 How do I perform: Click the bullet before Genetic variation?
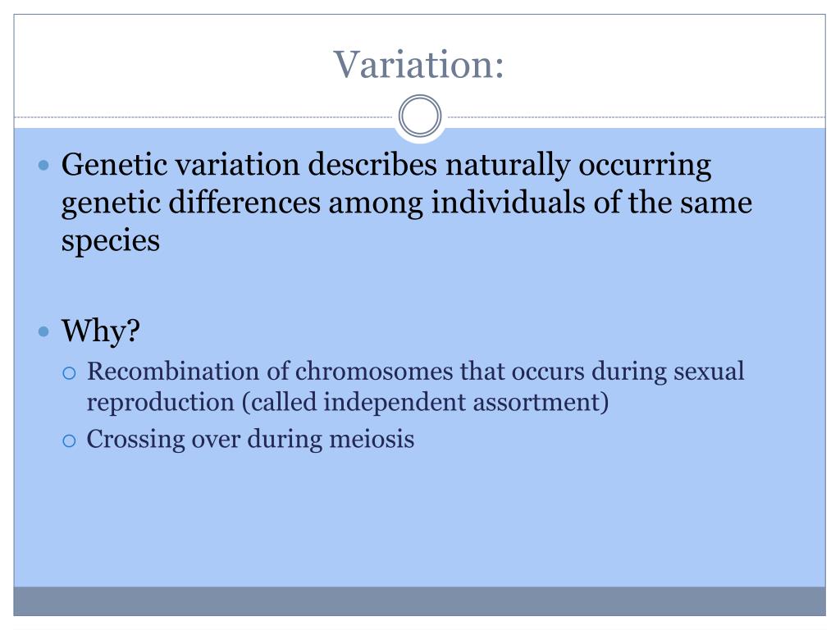[x=44, y=165]
